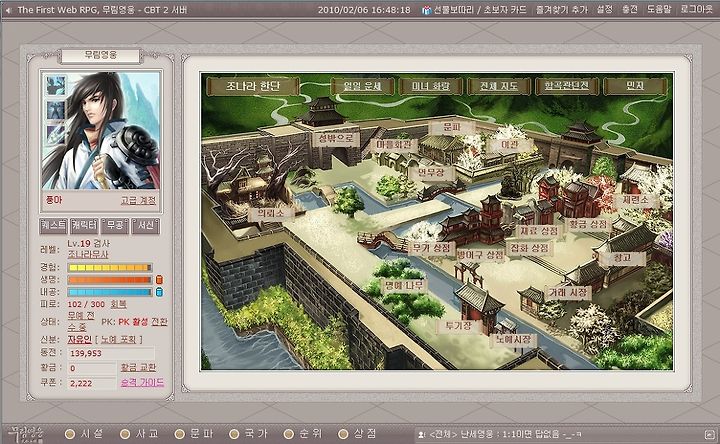Enter the 제련소 smithy
Image resolution: width=720 pixels, height=444 pixels.
636,200
